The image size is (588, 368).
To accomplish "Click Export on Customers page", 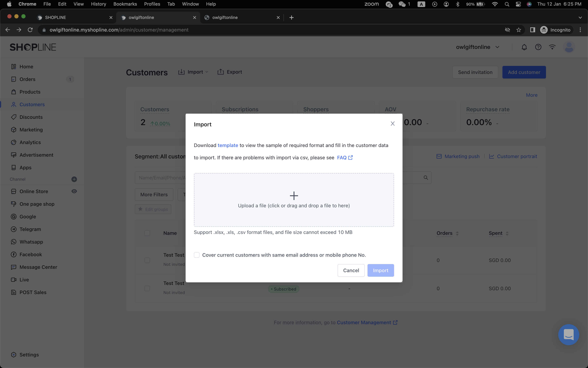I will coord(230,72).
